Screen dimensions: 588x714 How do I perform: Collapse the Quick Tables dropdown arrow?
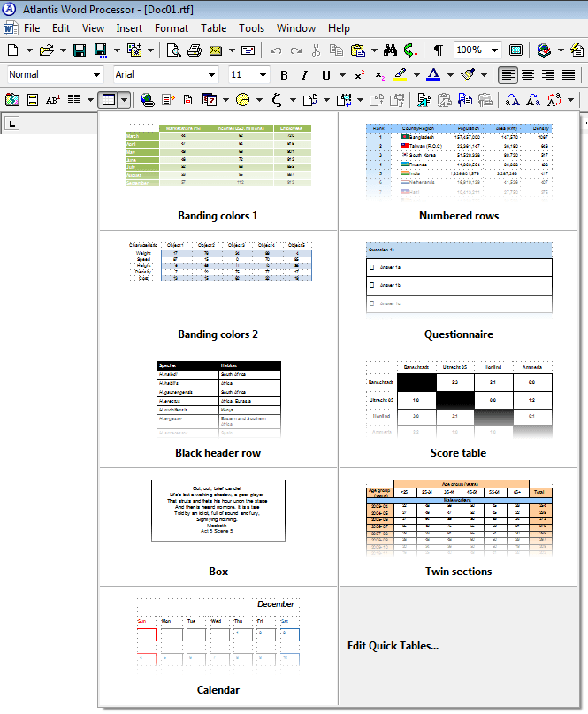coord(125,100)
